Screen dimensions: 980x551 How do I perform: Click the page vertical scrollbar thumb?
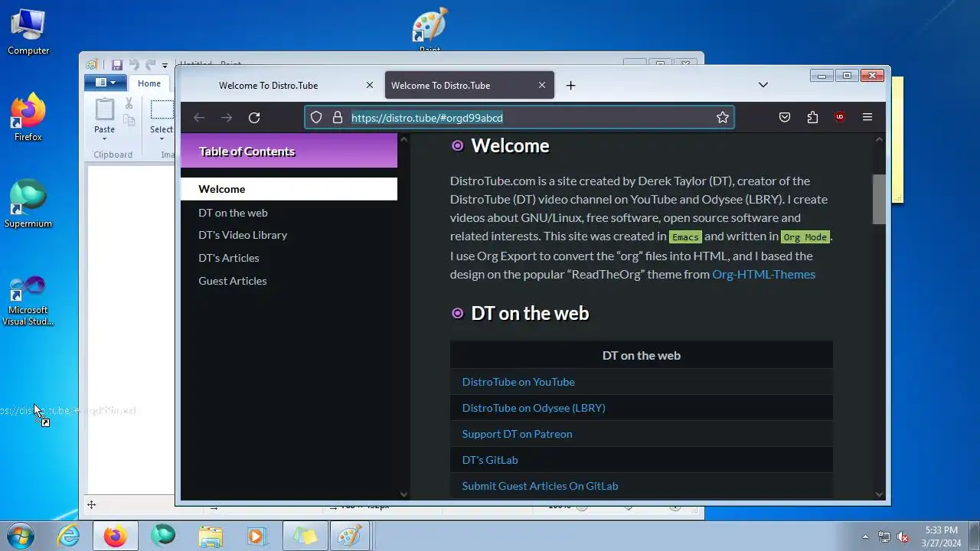879,199
